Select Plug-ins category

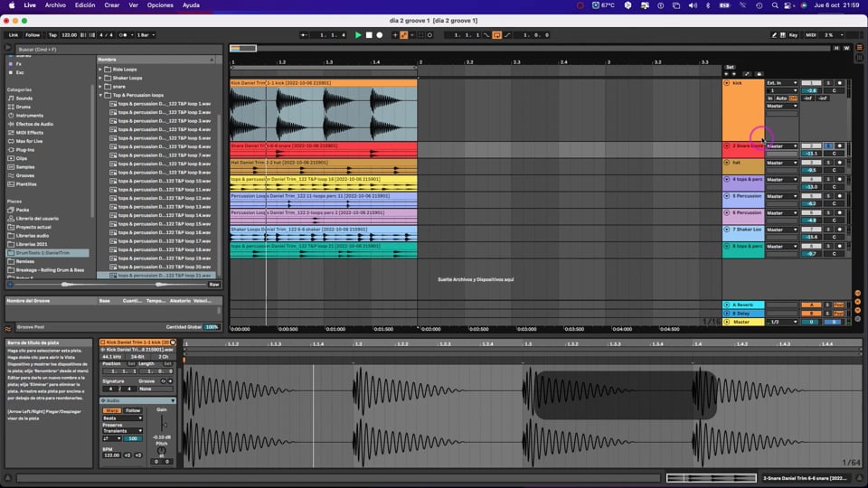tap(25, 149)
